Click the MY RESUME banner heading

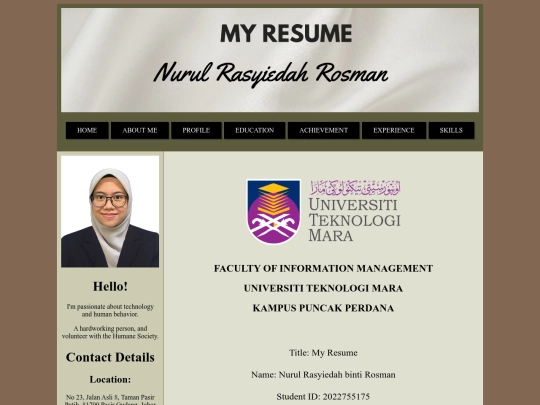click(286, 33)
